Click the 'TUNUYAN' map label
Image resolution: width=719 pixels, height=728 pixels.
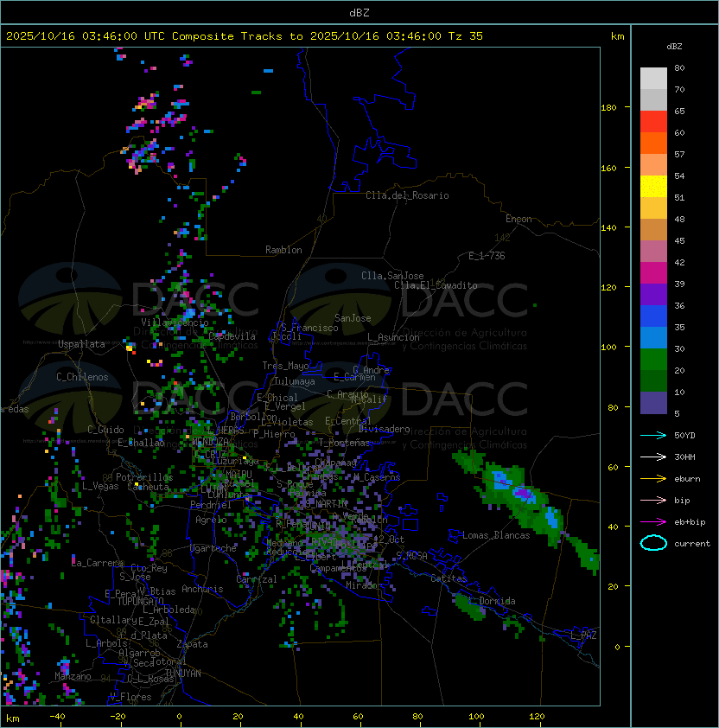point(183,674)
